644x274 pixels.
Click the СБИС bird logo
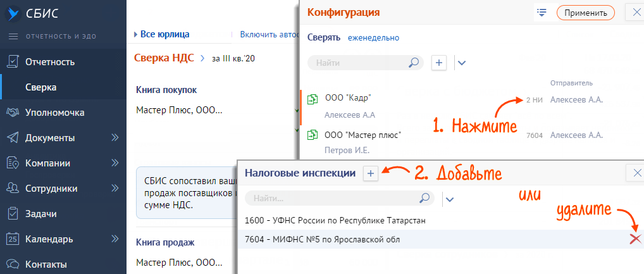click(x=13, y=13)
